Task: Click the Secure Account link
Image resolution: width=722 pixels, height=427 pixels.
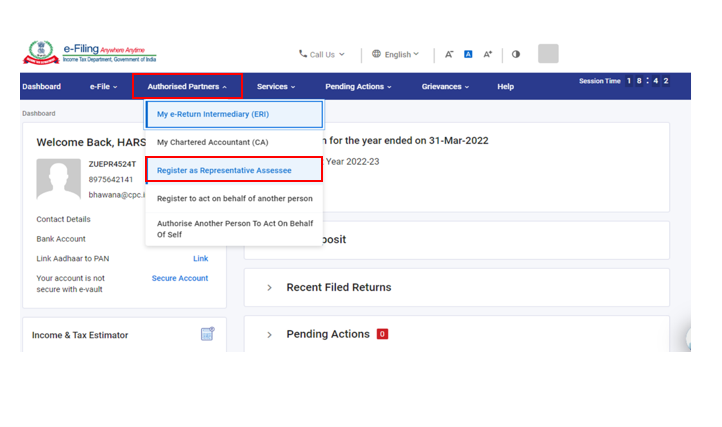Action: [x=180, y=278]
